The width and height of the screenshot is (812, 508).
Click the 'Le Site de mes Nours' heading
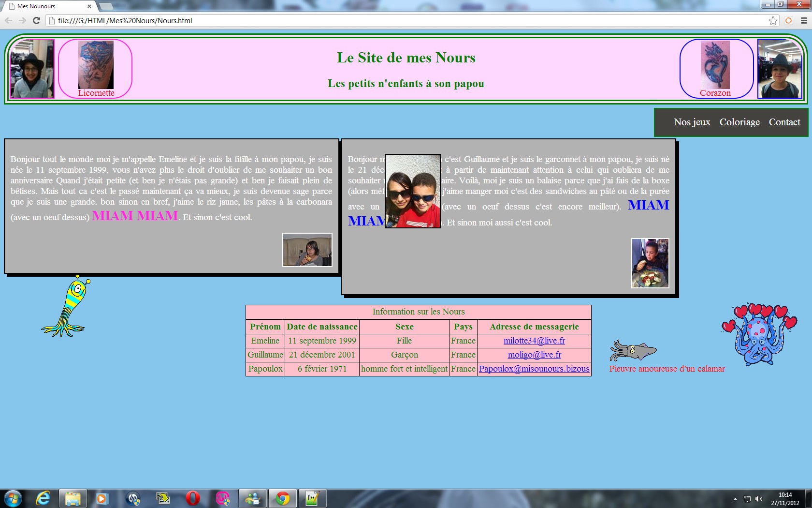(x=406, y=58)
